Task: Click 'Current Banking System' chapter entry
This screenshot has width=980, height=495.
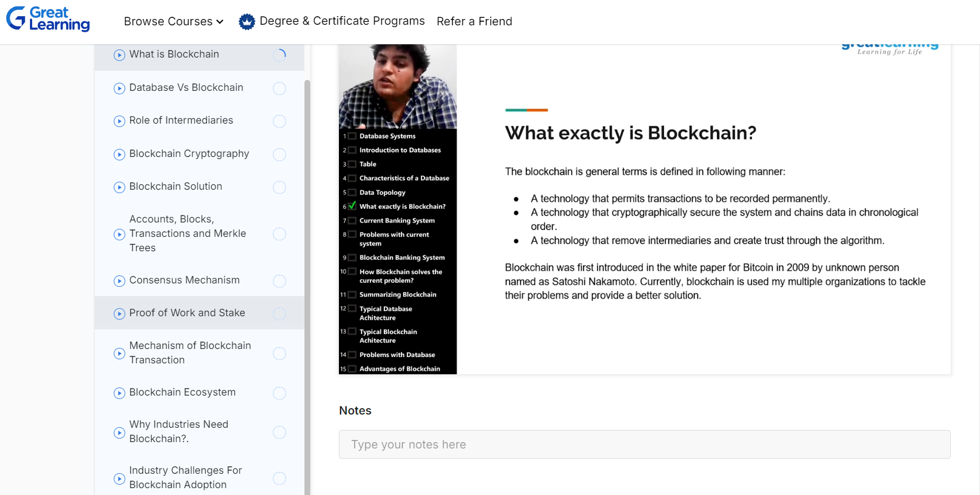Action: 397,221
